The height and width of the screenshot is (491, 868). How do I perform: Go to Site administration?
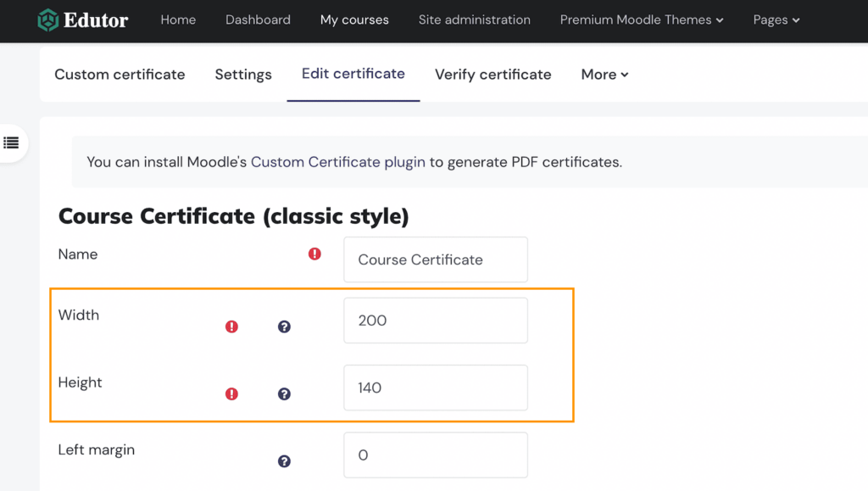click(474, 20)
